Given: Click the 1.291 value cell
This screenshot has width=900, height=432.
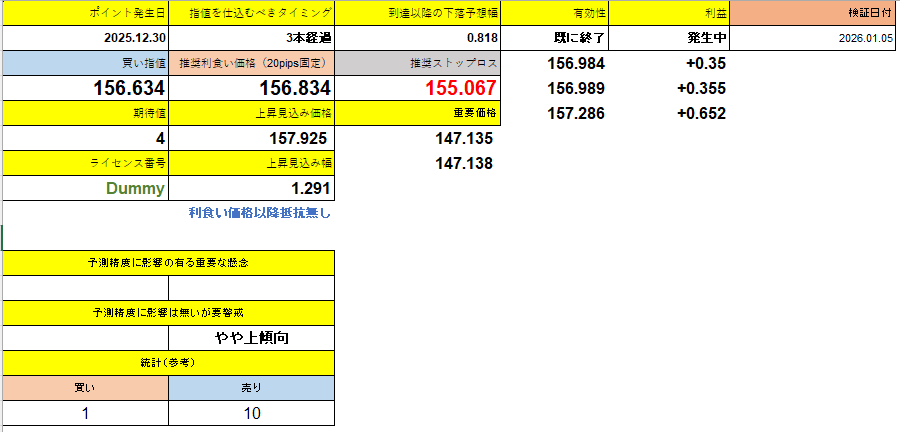Looking at the screenshot, I should tap(252, 188).
